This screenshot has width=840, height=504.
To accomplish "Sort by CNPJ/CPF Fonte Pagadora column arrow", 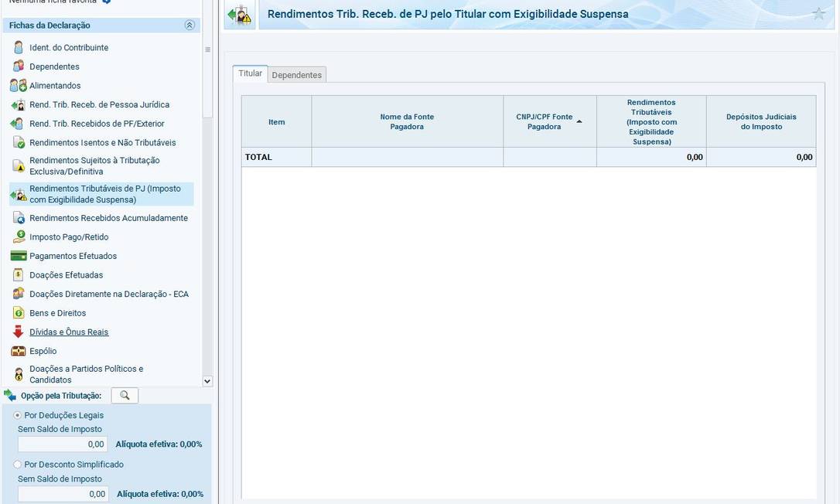I will tap(579, 122).
